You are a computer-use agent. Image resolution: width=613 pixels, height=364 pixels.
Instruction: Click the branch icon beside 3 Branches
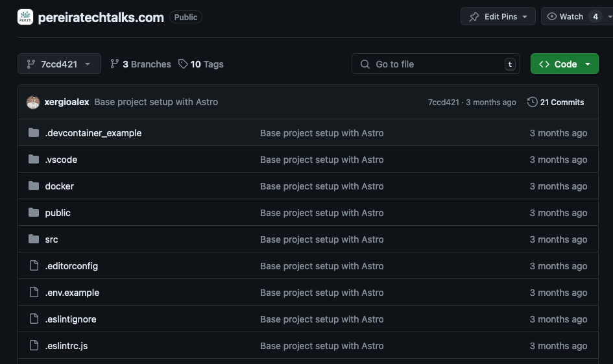click(114, 64)
